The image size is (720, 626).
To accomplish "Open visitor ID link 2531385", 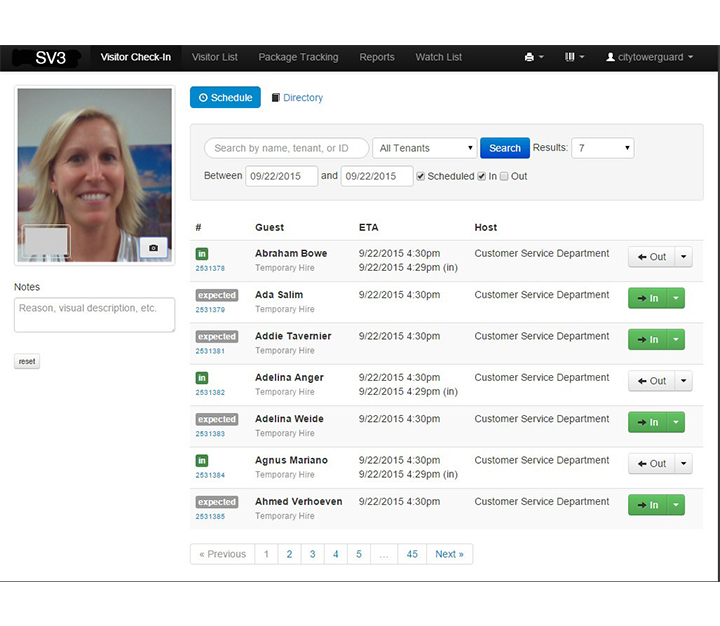I will click(210, 516).
